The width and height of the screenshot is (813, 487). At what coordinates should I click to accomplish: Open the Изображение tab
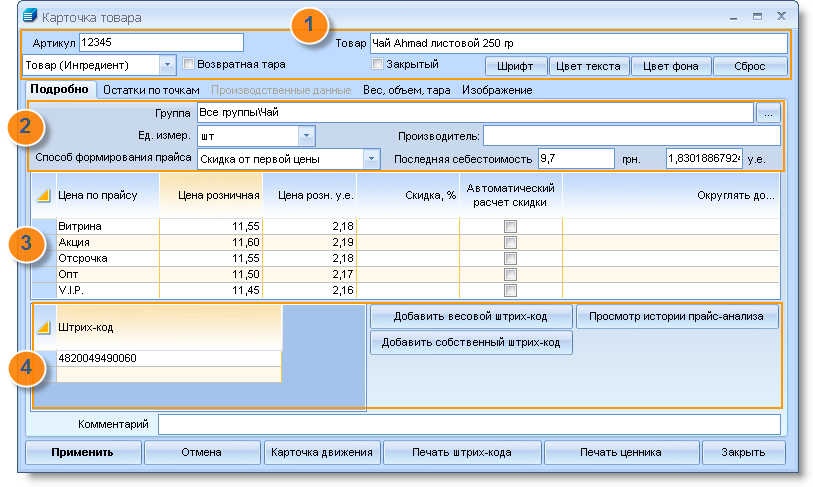[497, 90]
